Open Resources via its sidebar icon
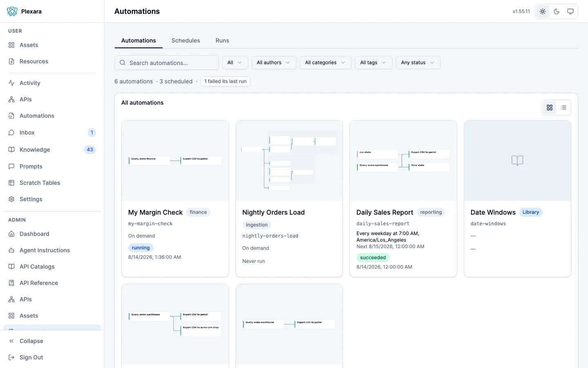588x368 pixels. 11,61
